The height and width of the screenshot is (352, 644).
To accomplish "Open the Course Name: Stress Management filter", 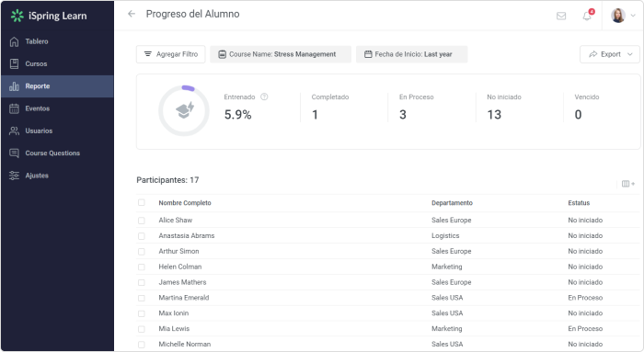I will (281, 54).
